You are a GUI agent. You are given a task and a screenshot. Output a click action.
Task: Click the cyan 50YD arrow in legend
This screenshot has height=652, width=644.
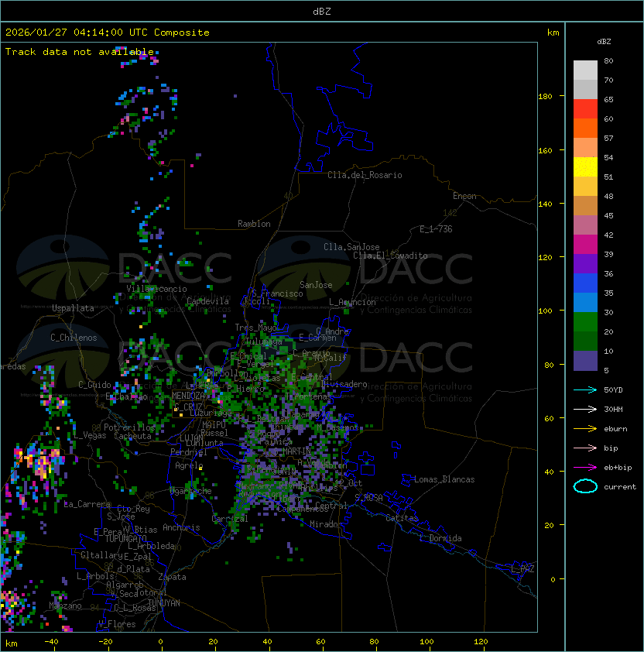click(x=585, y=389)
